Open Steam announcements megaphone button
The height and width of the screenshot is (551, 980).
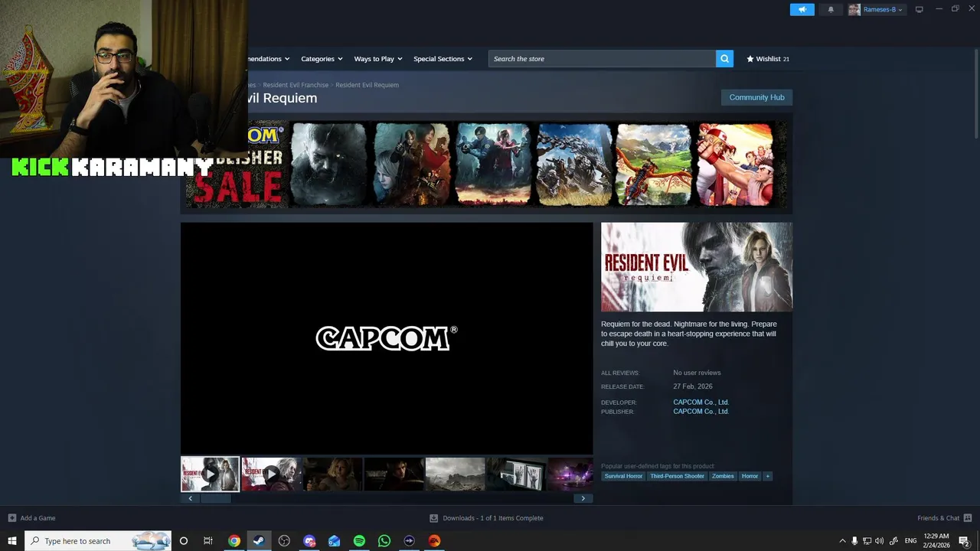click(802, 9)
